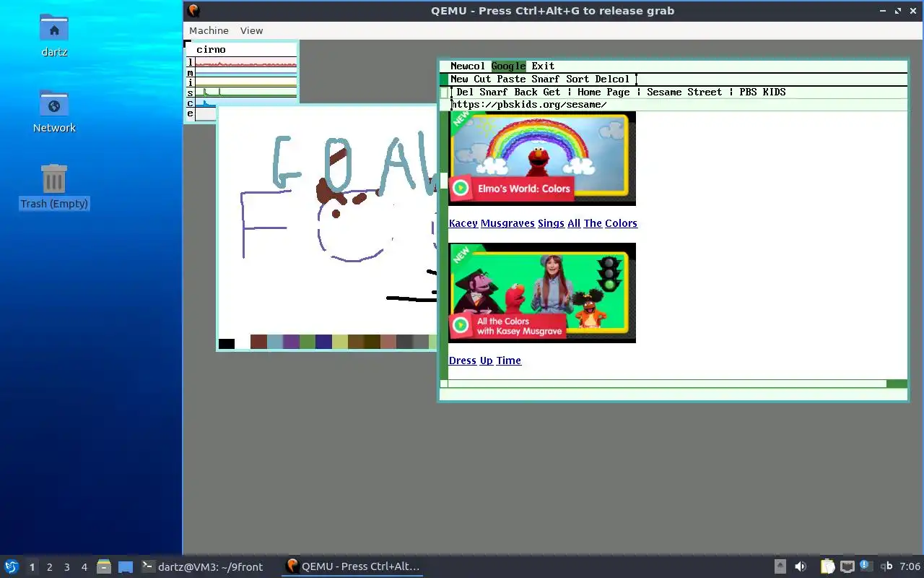Pick the dark red-brown swatch in the palette
Image resolution: width=924 pixels, height=578 pixels.
coord(258,342)
